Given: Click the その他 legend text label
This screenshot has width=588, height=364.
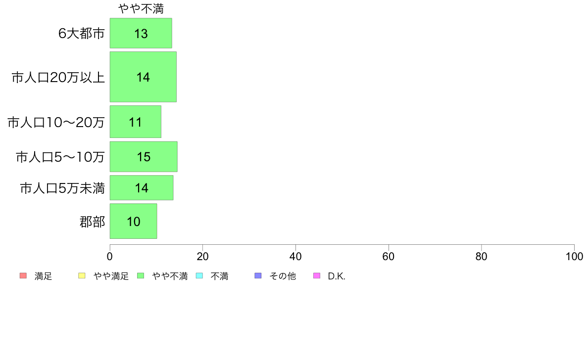Looking at the screenshot, I should (283, 276).
